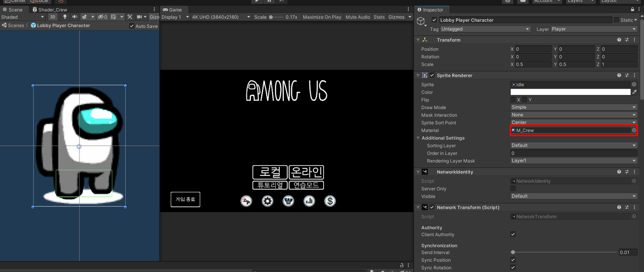Click the Game view three-dot options menu
This screenshot has height=272, width=644.
(408, 9)
